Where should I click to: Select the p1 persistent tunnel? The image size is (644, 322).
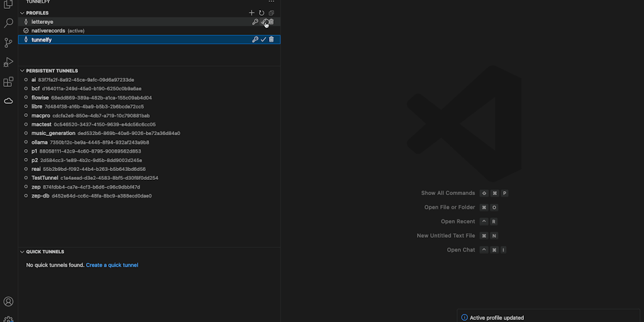tap(150, 151)
